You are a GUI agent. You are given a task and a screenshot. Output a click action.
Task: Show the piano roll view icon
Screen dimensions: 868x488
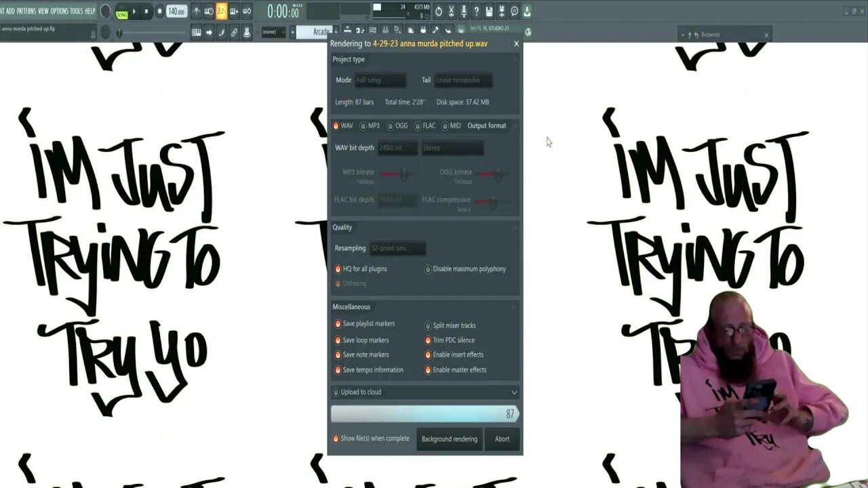click(x=360, y=30)
